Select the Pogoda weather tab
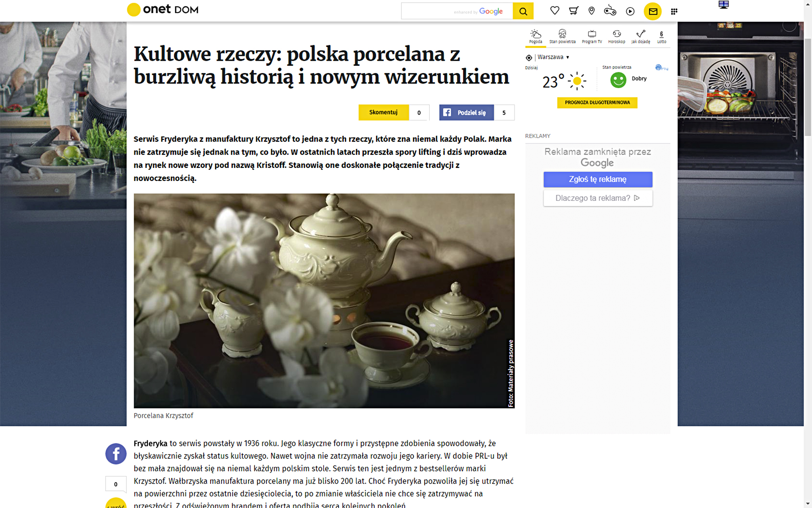812x508 pixels. pyautogui.click(x=536, y=37)
